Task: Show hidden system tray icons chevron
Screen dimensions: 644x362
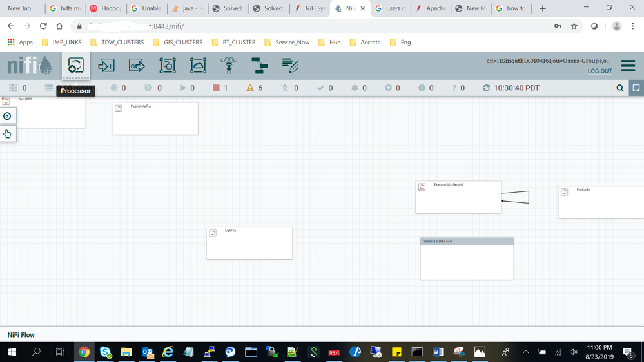Action: pos(526,352)
